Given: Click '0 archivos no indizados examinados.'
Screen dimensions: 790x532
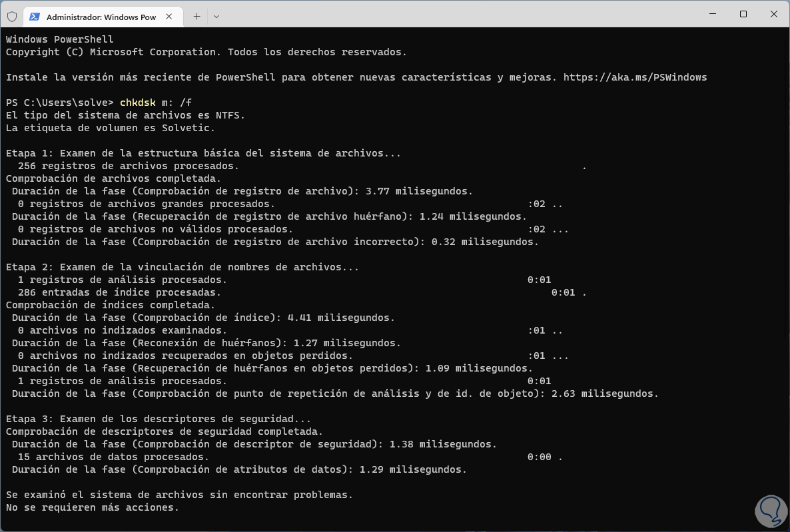Looking at the screenshot, I should [123, 330].
